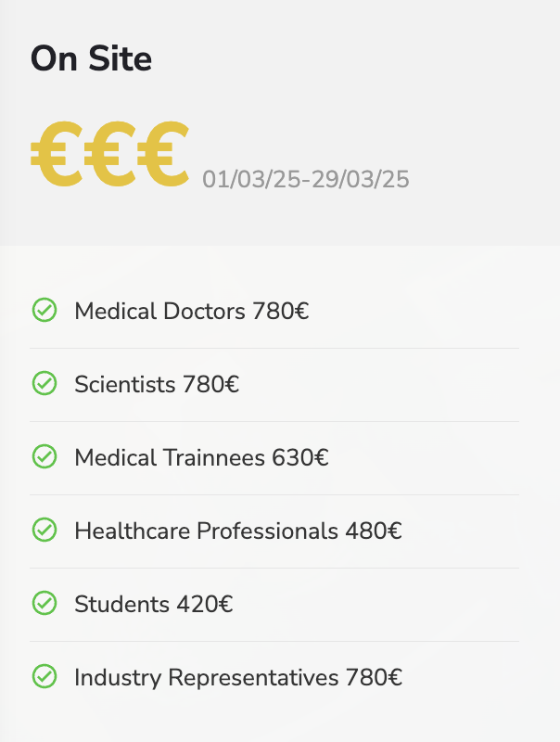Click the 480€ price for Healthcare Professionals
560x742 pixels.
point(374,531)
